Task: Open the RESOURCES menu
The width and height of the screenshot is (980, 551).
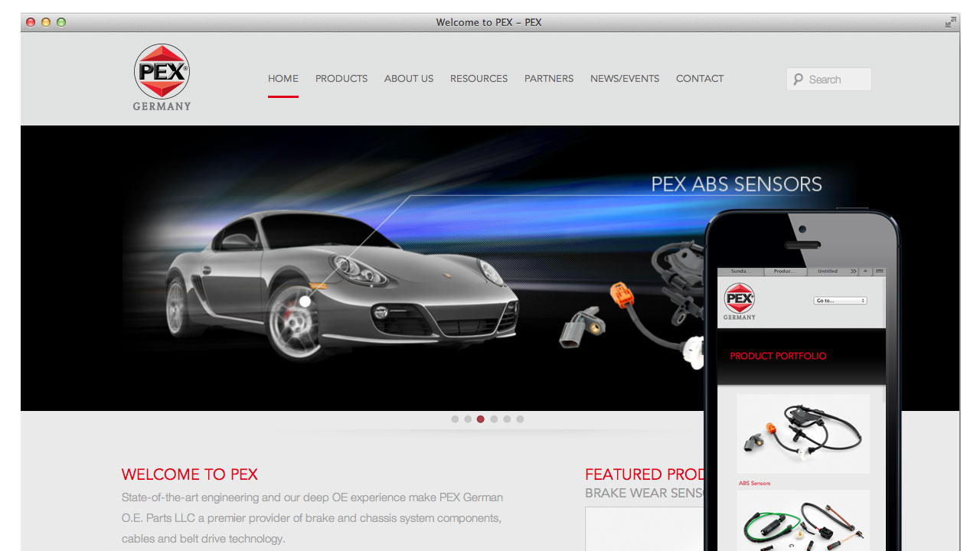Action: [x=479, y=79]
